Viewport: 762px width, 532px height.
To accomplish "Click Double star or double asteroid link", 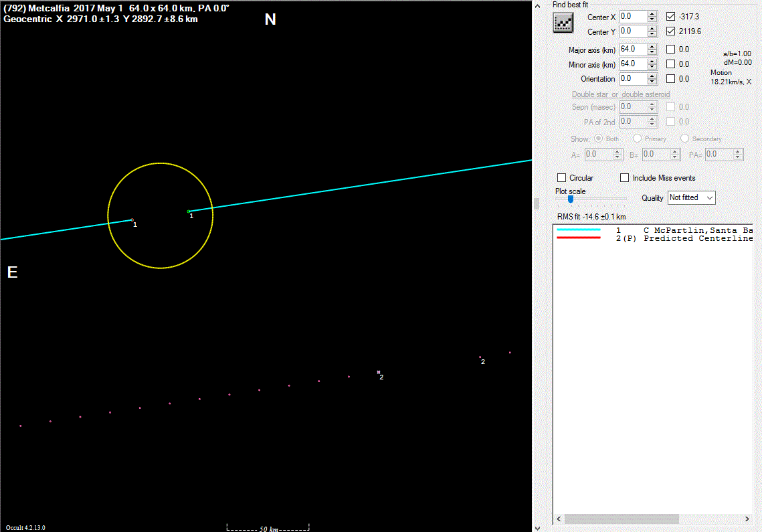I will (621, 94).
